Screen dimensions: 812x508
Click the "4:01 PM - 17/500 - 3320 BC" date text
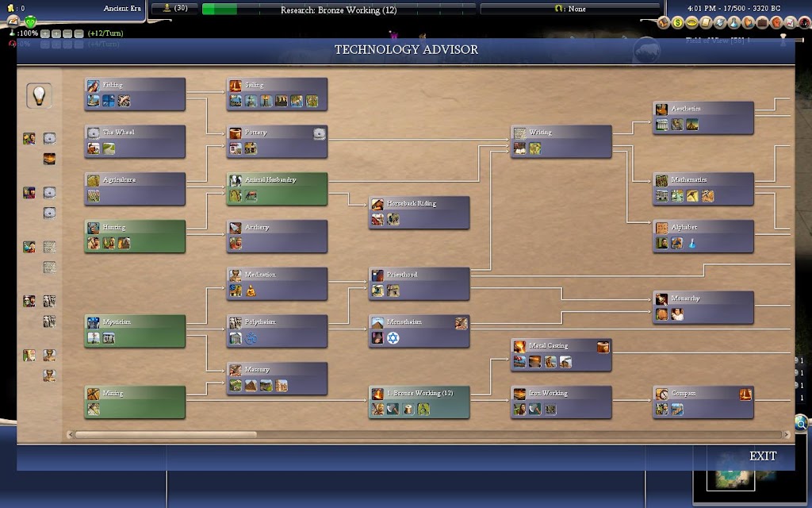[x=733, y=8]
